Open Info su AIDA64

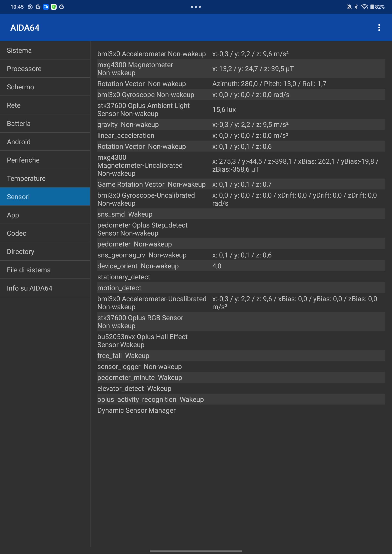[45, 288]
